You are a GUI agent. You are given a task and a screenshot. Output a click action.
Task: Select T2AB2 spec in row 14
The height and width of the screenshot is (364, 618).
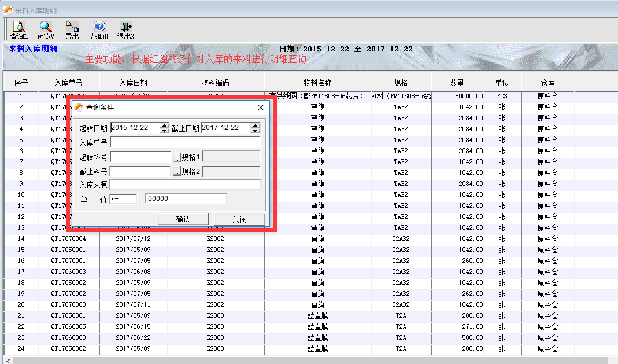401,239
